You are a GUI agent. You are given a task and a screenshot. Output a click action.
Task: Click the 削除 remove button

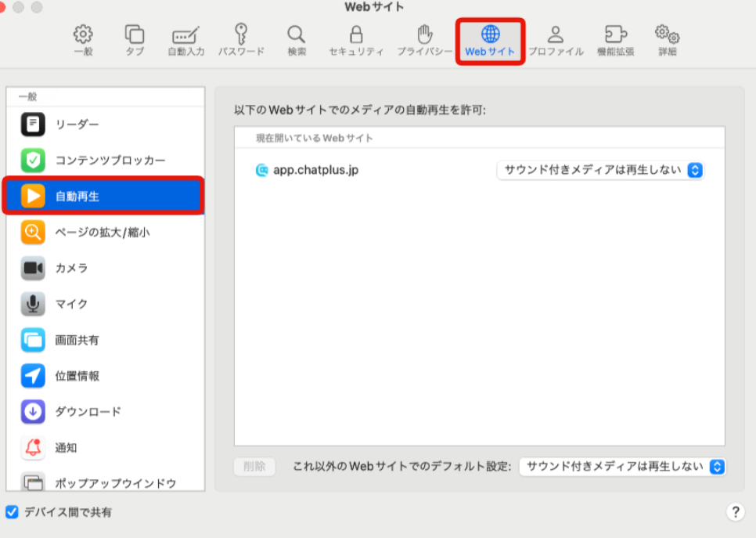tap(254, 467)
